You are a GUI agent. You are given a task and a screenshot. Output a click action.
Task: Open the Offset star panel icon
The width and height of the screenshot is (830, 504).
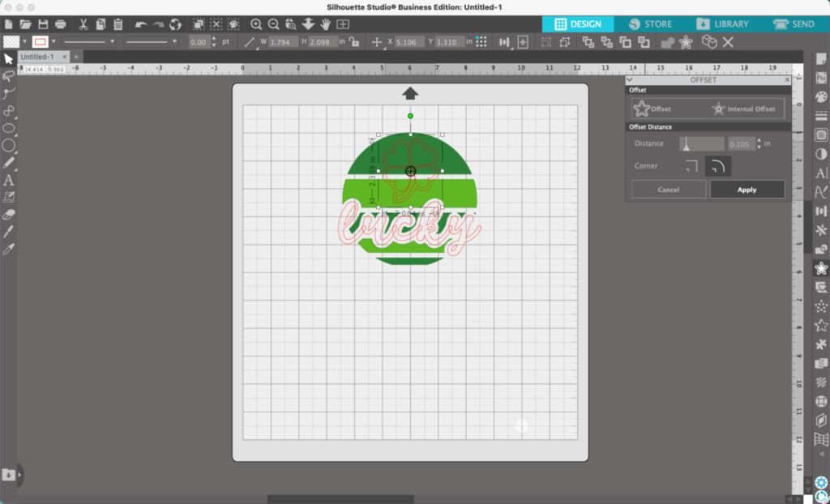(821, 268)
